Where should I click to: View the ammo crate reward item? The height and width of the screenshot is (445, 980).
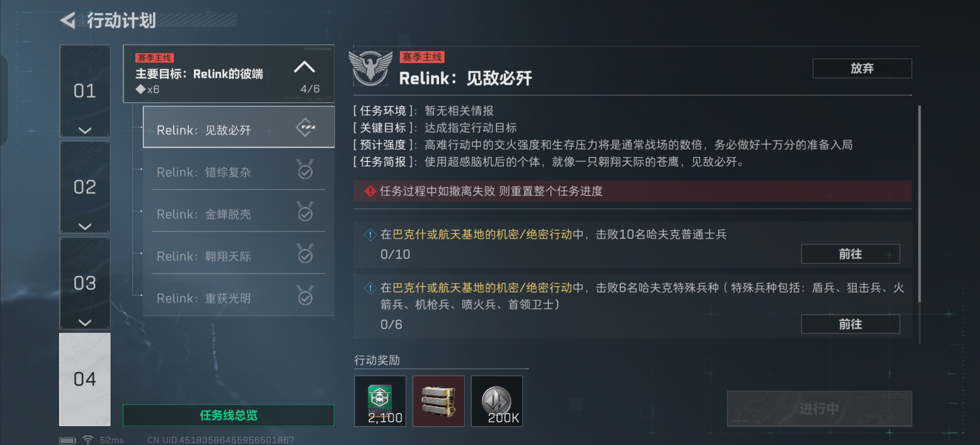pos(438,401)
